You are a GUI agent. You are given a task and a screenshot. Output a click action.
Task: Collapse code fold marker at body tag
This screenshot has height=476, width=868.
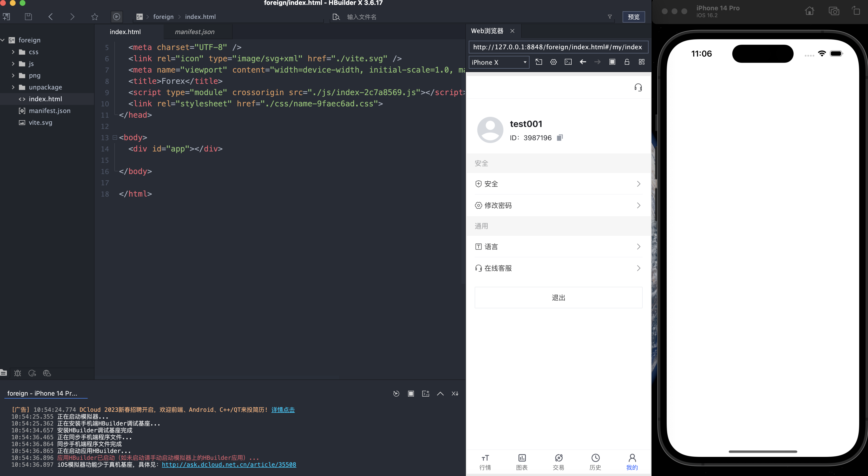[x=115, y=138]
